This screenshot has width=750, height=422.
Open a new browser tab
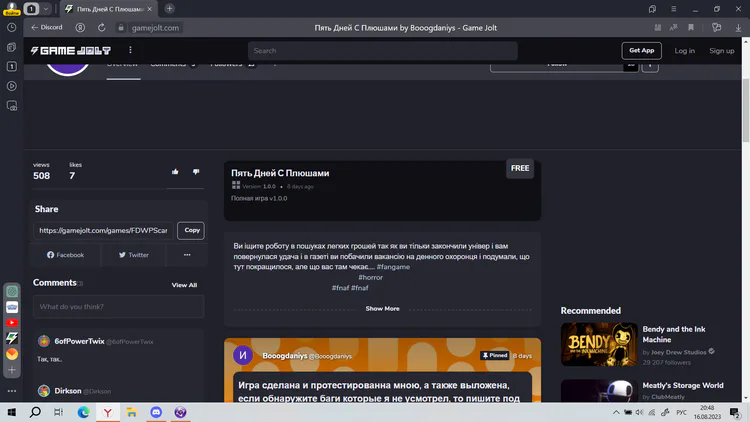click(169, 9)
